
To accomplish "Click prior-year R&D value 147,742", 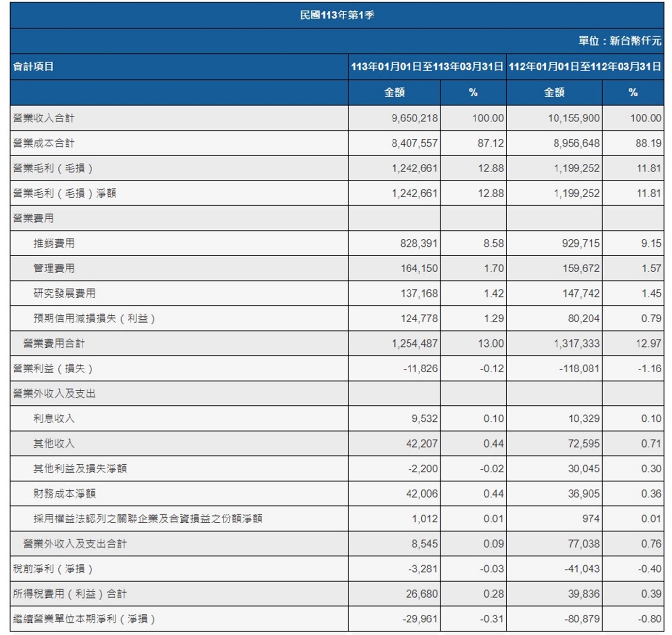I will (x=581, y=293).
